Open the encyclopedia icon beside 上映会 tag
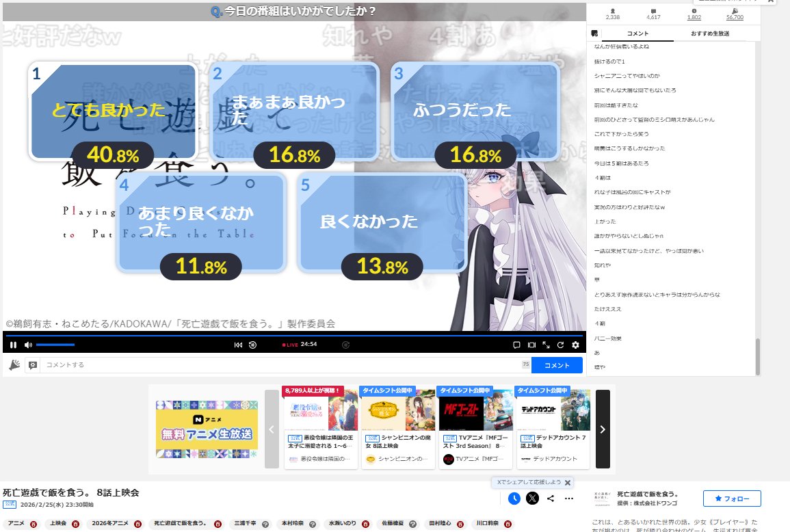 point(75,524)
